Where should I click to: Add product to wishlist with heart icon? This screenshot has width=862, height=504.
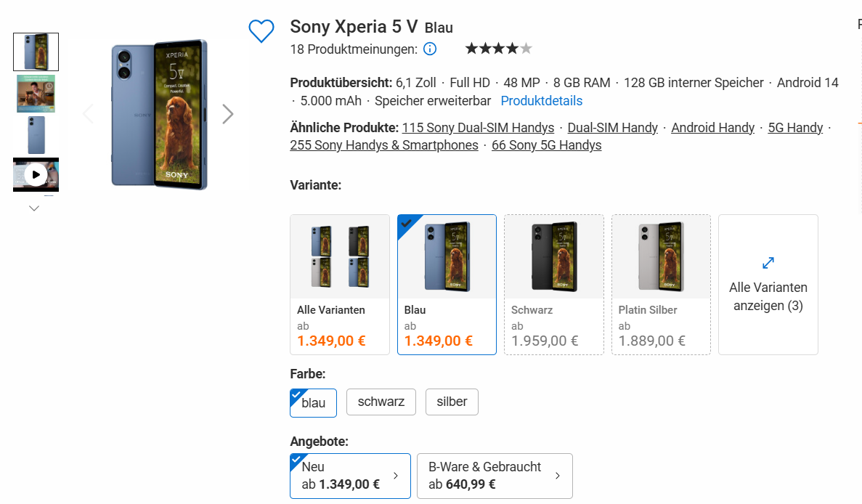261,31
